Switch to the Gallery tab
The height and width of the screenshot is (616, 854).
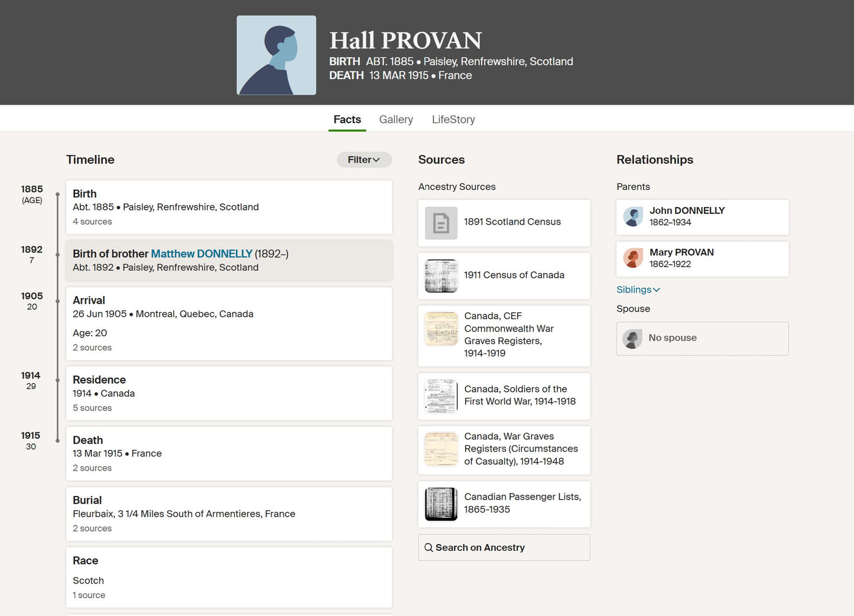click(396, 119)
